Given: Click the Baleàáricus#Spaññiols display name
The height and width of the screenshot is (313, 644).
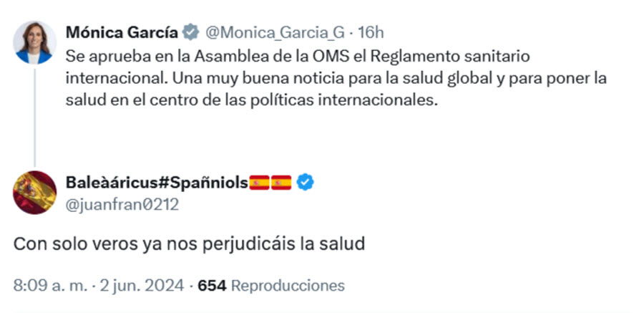Looking at the screenshot, I should 157,183.
